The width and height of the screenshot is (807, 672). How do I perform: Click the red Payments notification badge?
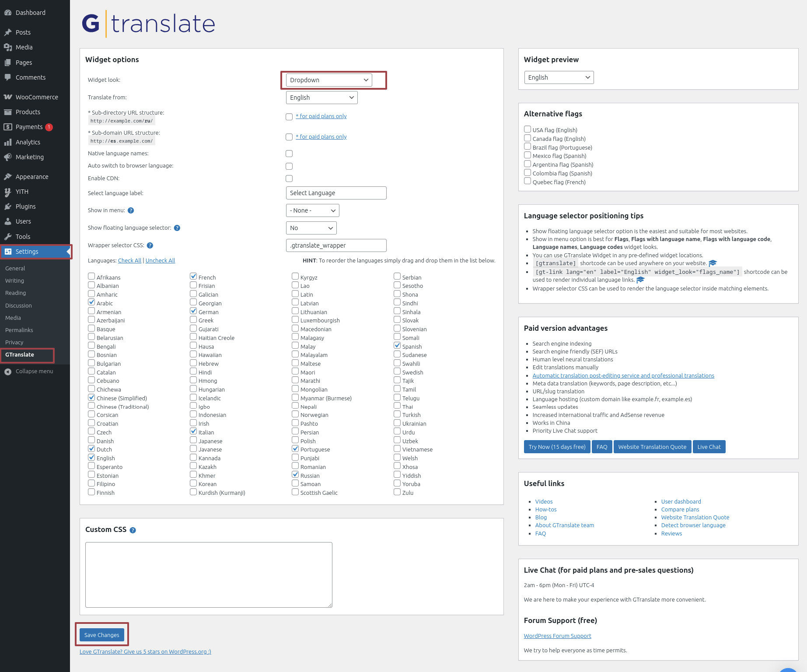49,127
